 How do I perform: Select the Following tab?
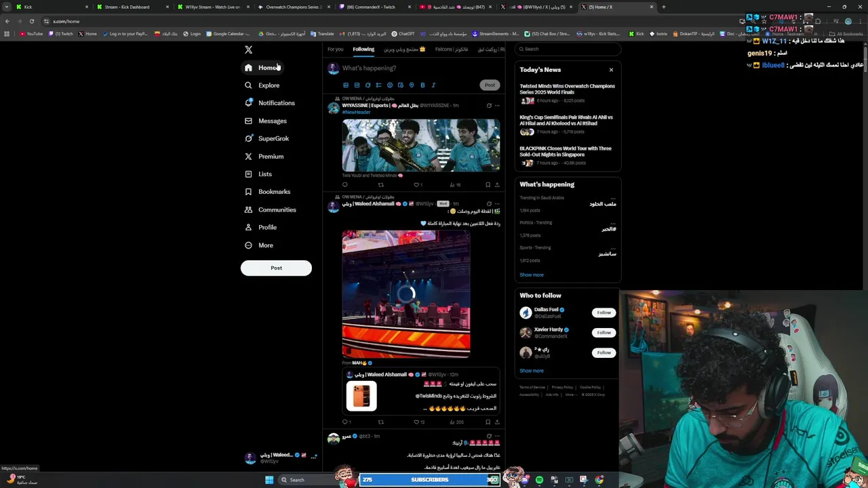(x=363, y=49)
